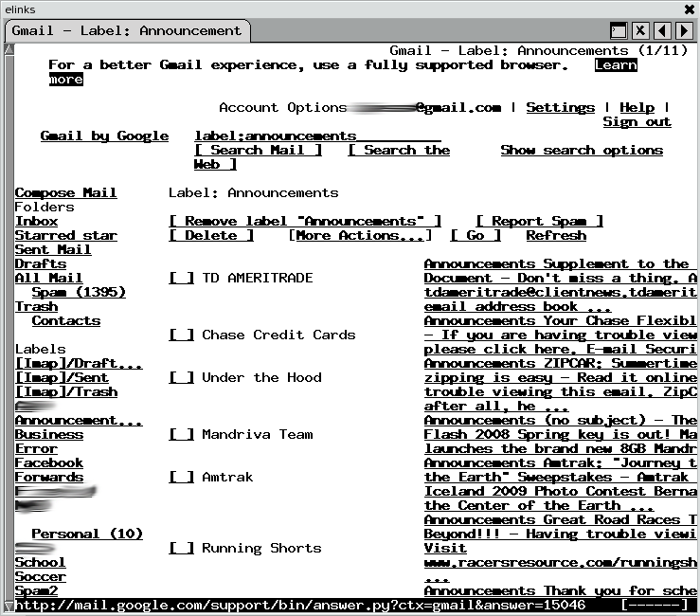Go to previous tab with left arrow

[x=662, y=31]
